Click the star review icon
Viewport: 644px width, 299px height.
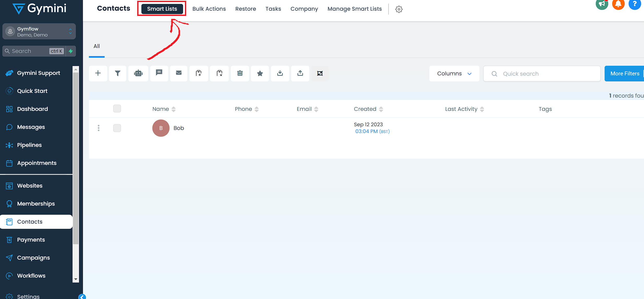pyautogui.click(x=260, y=73)
